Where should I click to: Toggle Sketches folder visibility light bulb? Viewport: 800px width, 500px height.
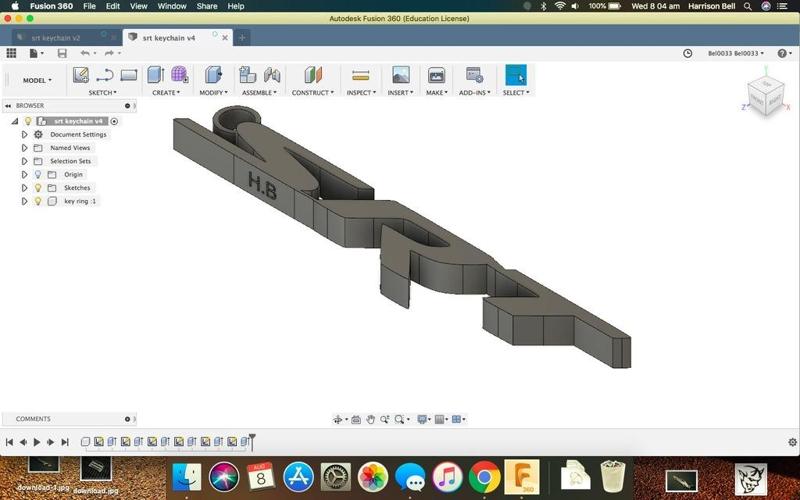click(x=38, y=188)
